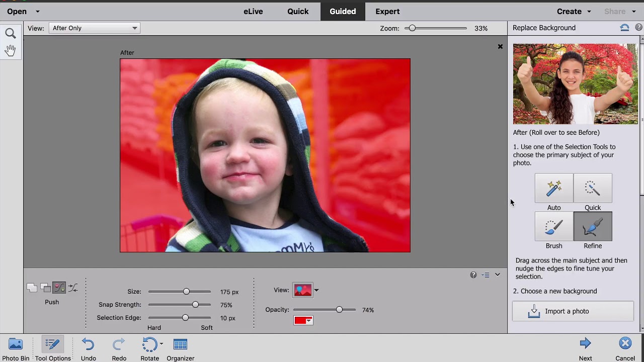Viewport: 644px width, 362px height.
Task: Open the Organizer
Action: tap(180, 349)
